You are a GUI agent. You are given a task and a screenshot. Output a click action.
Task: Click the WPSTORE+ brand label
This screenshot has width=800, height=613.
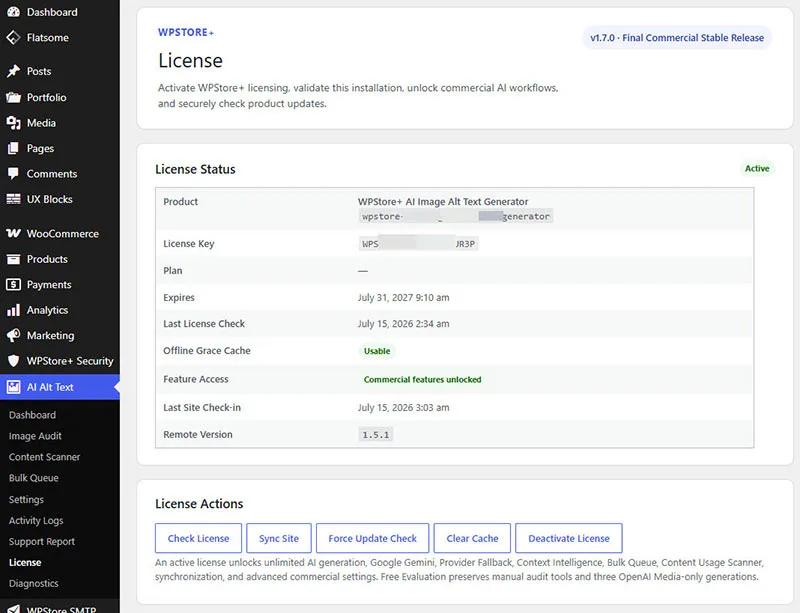click(x=186, y=33)
